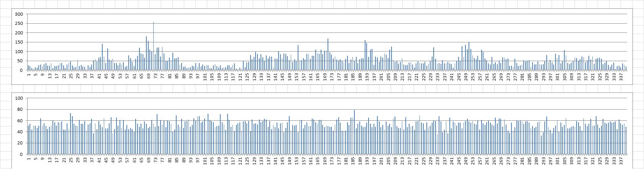Click the 20 y-axis label in bottom chart
This screenshot has width=644, height=170.
20,143
